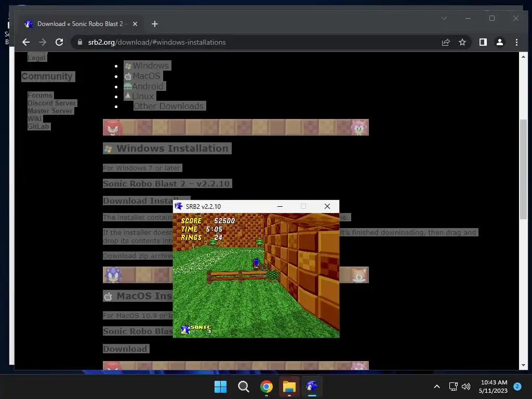Show hidden system tray icons

[x=437, y=387]
